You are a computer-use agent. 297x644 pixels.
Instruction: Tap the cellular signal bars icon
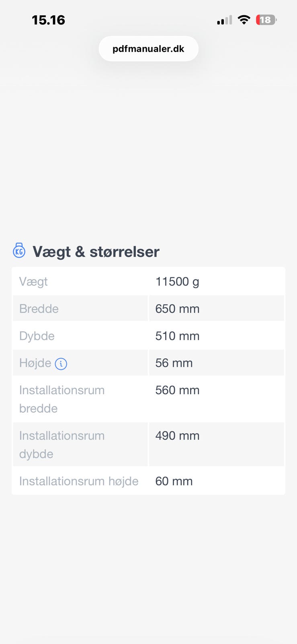[224, 20]
